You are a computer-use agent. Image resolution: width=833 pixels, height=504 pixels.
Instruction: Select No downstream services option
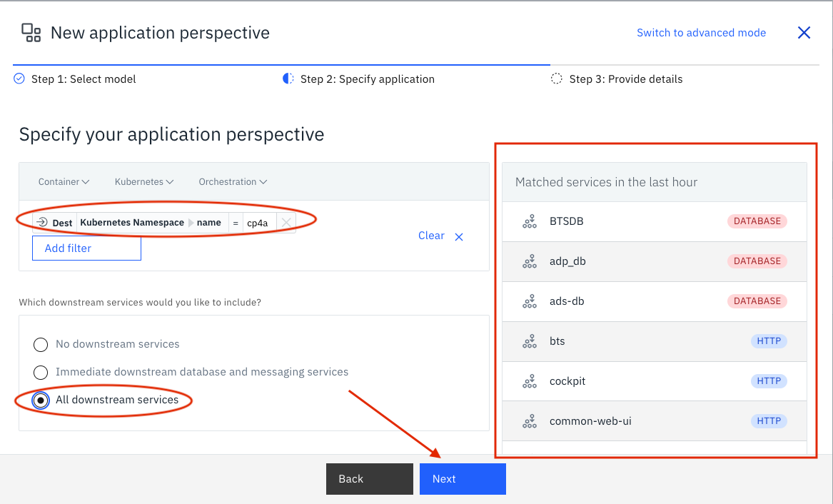[x=41, y=345]
